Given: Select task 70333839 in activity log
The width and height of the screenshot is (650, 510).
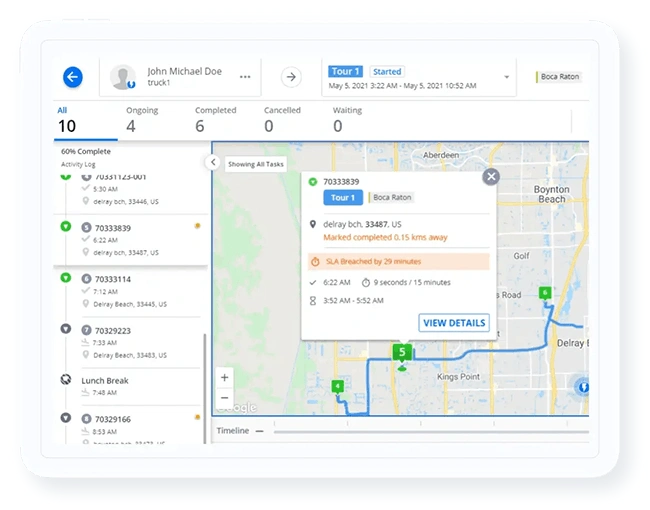Looking at the screenshot, I should click(131, 240).
